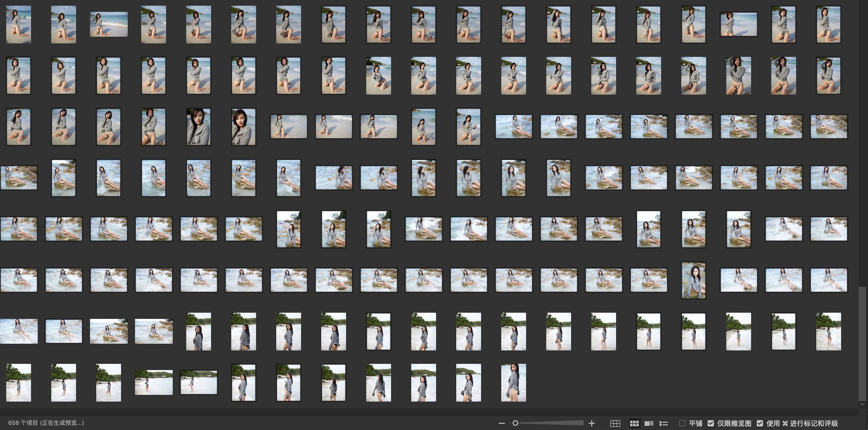The image size is (868, 430).
Task: Select the last thumbnail in bottom row
Action: coord(513,382)
